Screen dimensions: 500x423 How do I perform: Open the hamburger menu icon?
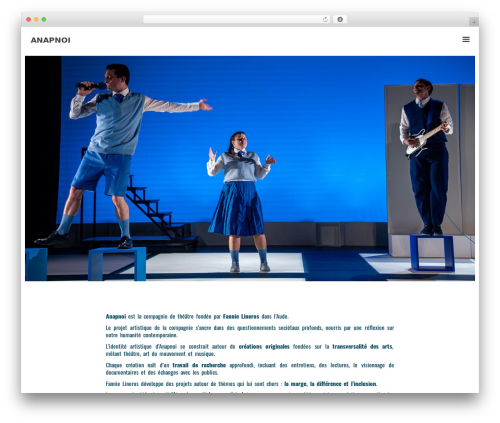click(466, 39)
